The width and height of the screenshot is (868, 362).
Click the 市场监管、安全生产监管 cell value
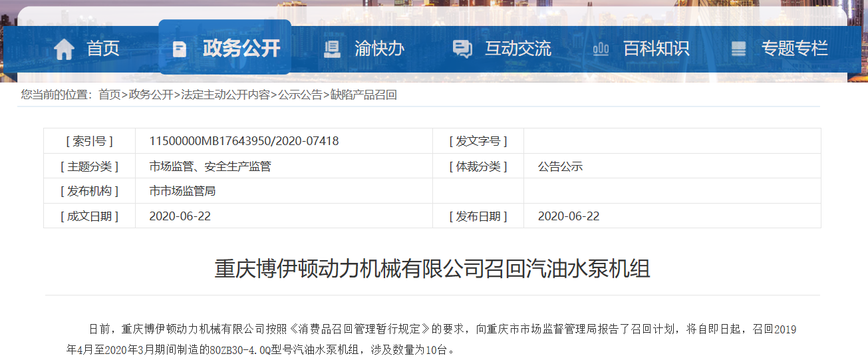[x=210, y=166]
